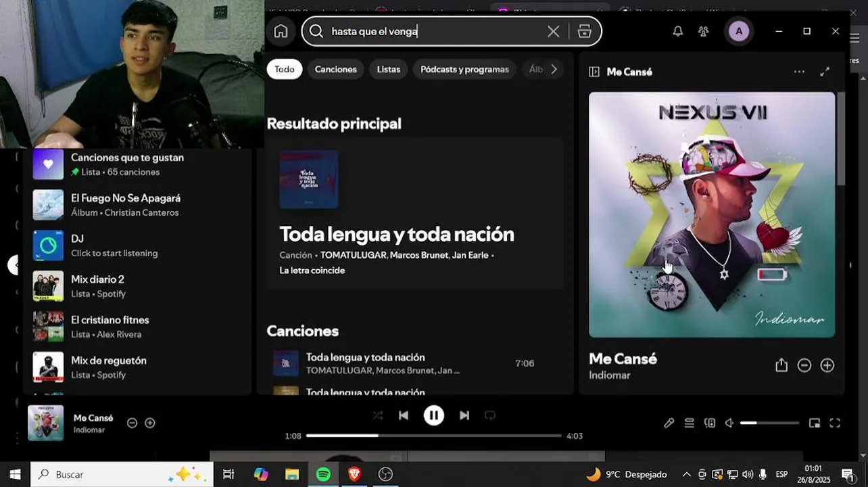Open the 'Me Cansé' title link in right panel

[623, 358]
